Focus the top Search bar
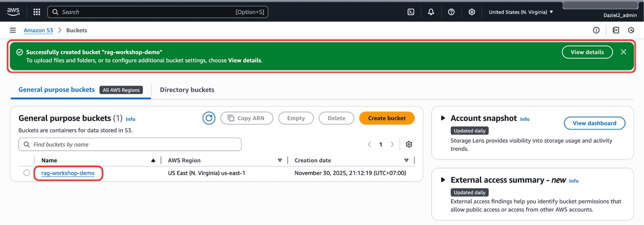The height and width of the screenshot is (225, 644). click(158, 12)
